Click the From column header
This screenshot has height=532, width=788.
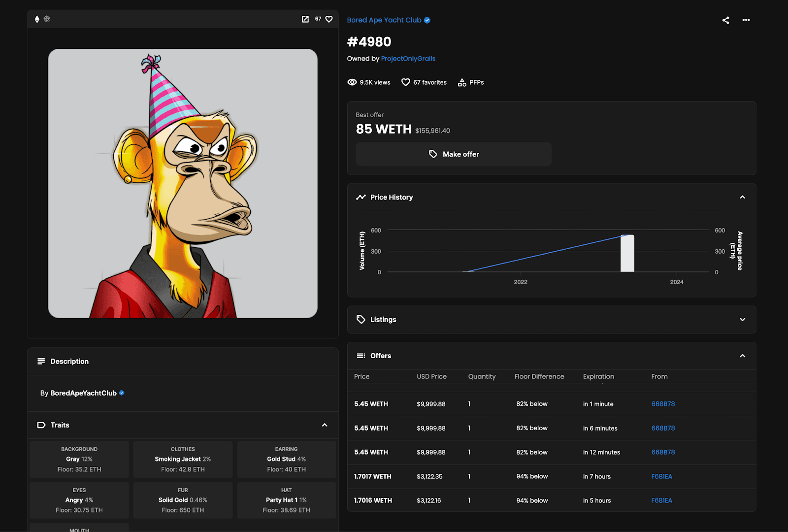pos(659,376)
